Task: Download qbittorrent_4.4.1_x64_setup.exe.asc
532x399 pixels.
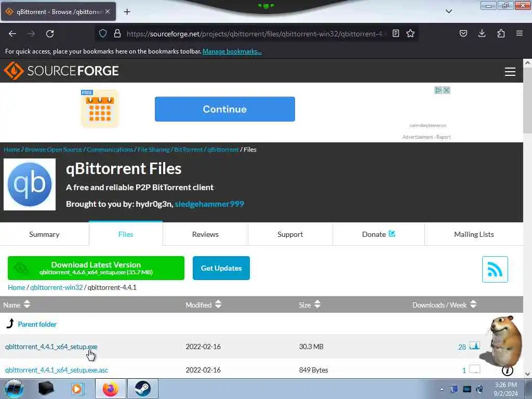Action: tap(57, 370)
